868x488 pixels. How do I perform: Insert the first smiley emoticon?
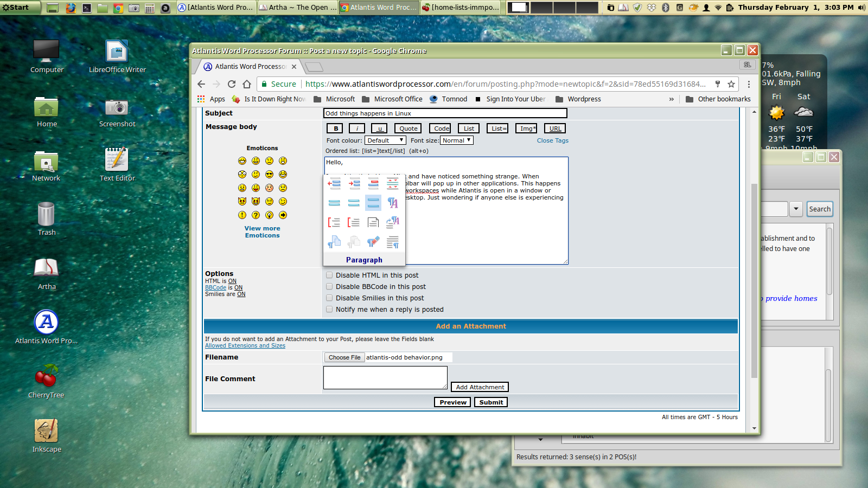click(242, 161)
